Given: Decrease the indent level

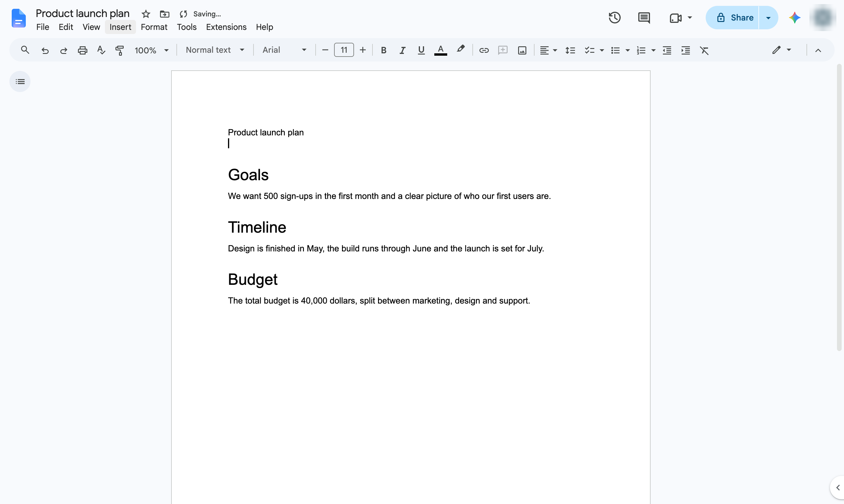Looking at the screenshot, I should 667,50.
